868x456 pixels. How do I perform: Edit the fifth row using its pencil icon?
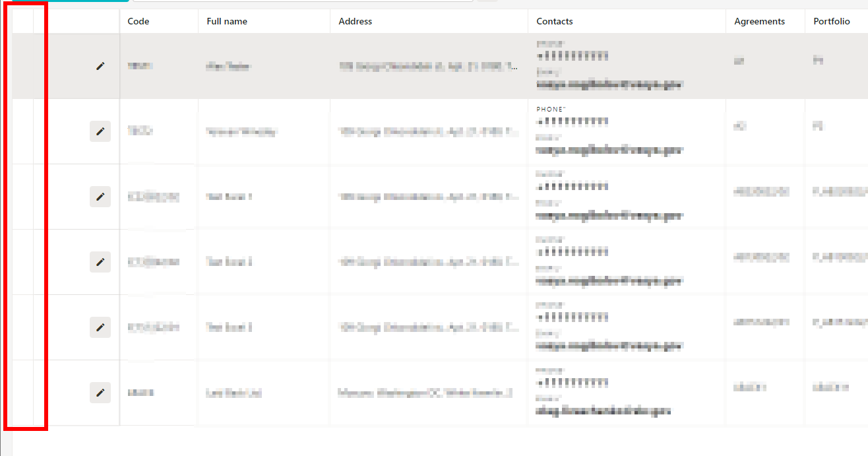100,327
